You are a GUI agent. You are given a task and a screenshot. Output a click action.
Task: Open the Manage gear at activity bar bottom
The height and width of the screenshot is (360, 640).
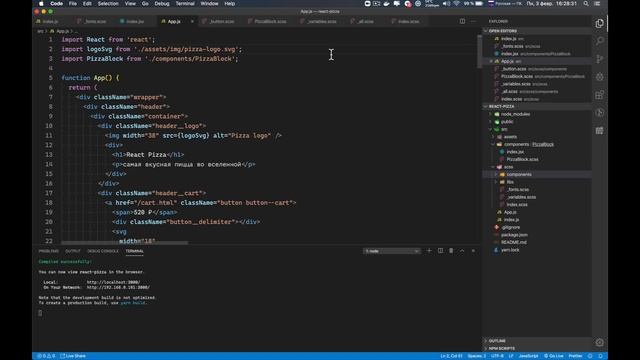pyautogui.click(x=599, y=342)
